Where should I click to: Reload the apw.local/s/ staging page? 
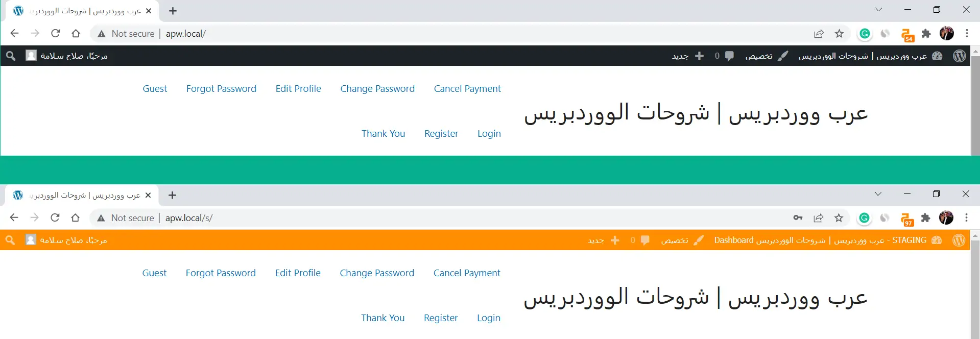tap(55, 218)
